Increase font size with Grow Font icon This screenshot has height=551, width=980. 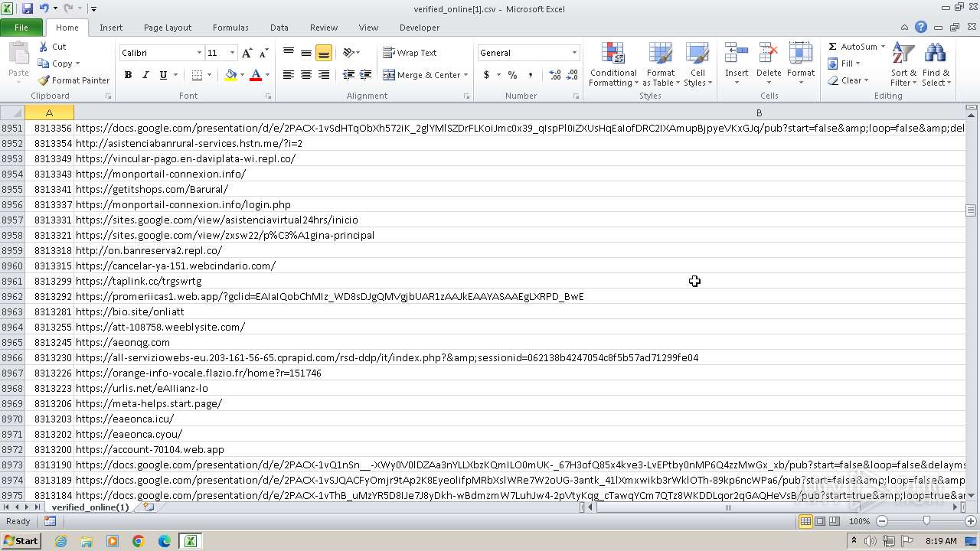point(247,53)
